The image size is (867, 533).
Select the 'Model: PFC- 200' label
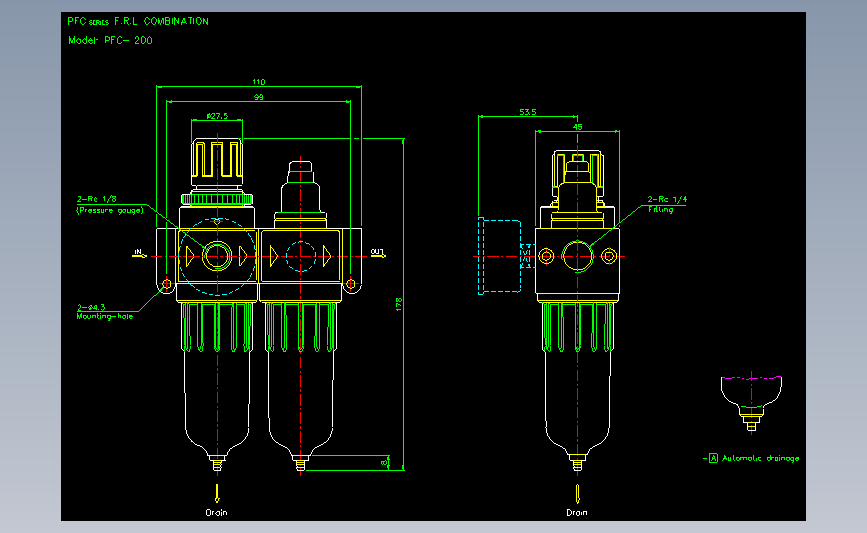[x=110, y=40]
